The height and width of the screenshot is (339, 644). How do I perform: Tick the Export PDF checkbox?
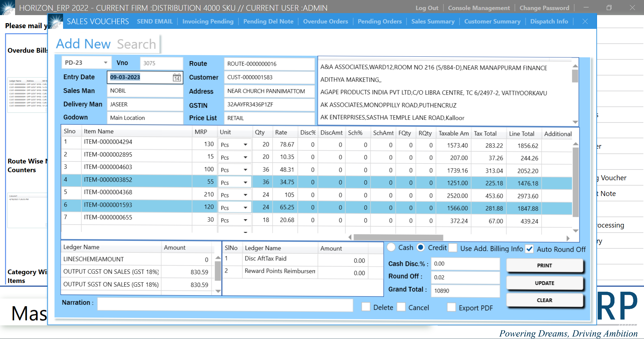click(451, 307)
